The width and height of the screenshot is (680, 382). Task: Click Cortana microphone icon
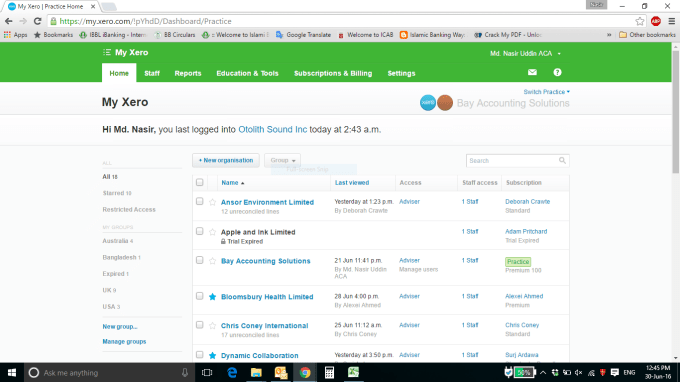click(185, 372)
